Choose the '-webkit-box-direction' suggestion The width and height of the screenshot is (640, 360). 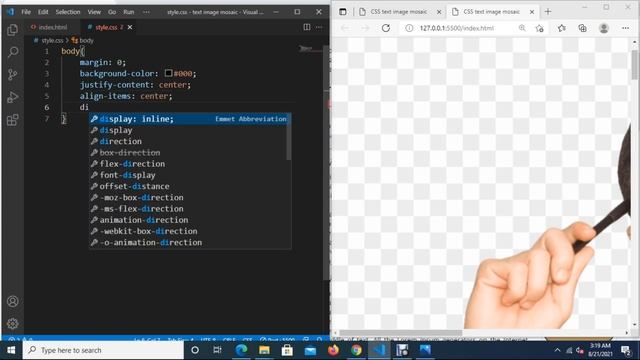pyautogui.click(x=189, y=231)
